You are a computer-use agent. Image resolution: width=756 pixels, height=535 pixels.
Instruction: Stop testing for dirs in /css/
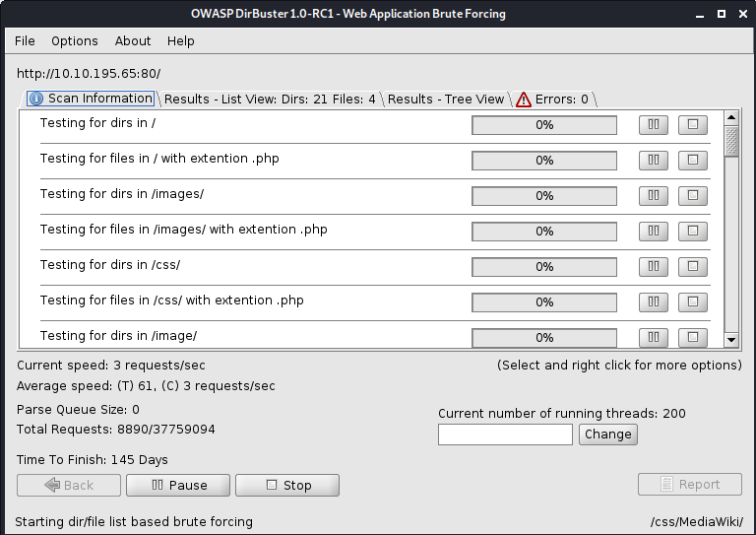[693, 267]
